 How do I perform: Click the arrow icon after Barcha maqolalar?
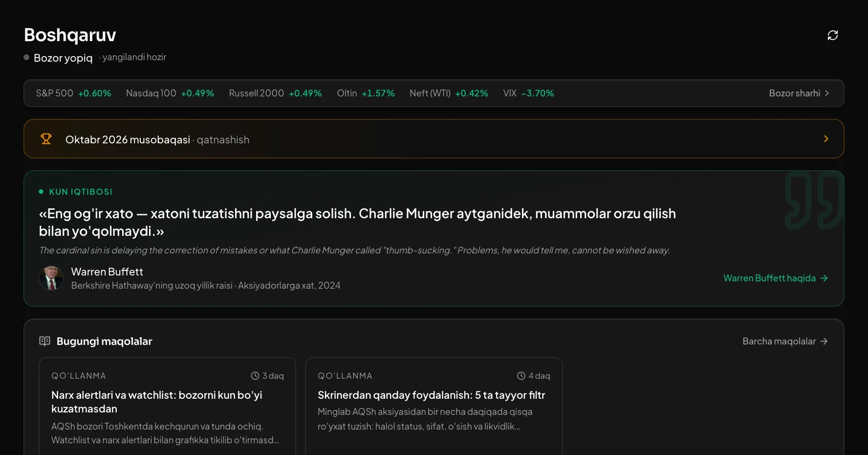[x=824, y=341]
